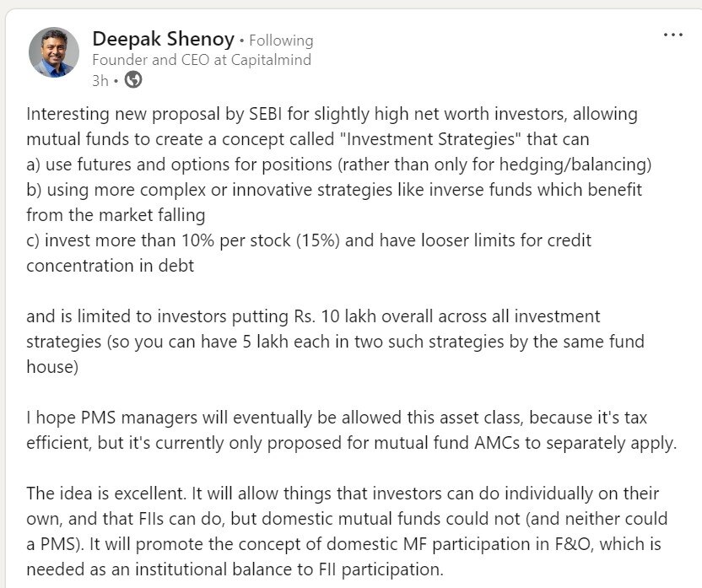Click the line starting "a) use futures"
Image resolution: width=702 pixels, height=588 pixels.
(339, 165)
